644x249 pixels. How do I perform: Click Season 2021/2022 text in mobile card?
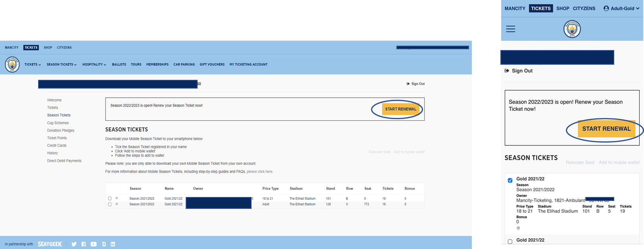click(x=535, y=190)
